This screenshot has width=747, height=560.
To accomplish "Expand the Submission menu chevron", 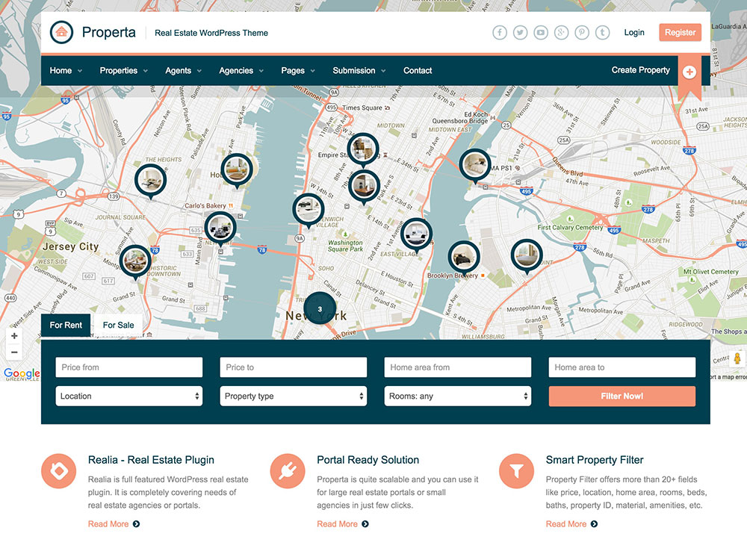I will (x=383, y=71).
